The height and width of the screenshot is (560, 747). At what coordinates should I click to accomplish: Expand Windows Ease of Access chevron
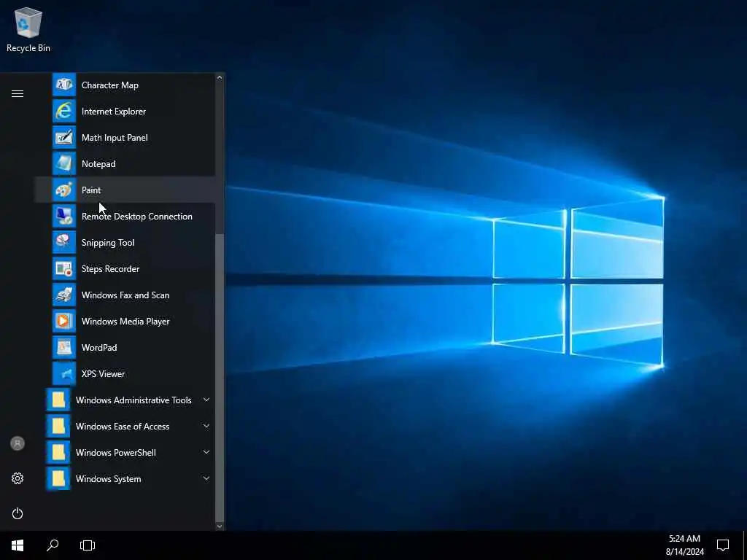point(206,426)
